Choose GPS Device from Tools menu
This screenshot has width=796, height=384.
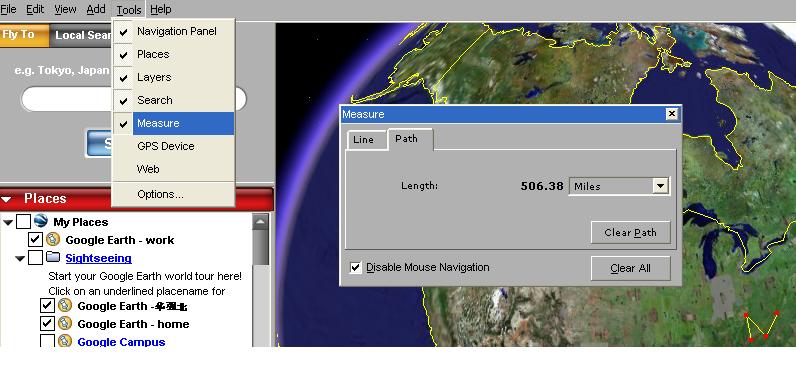point(165,146)
